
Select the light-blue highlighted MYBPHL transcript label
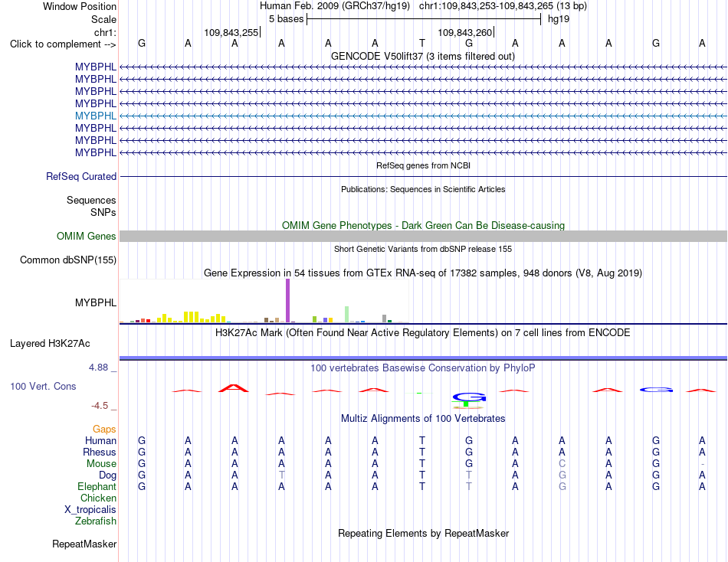tap(96, 116)
